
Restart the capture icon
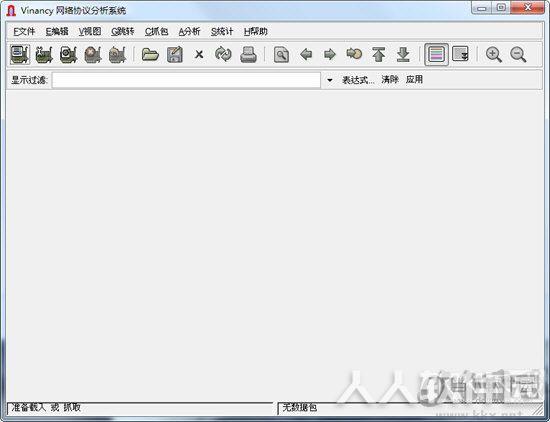click(117, 55)
